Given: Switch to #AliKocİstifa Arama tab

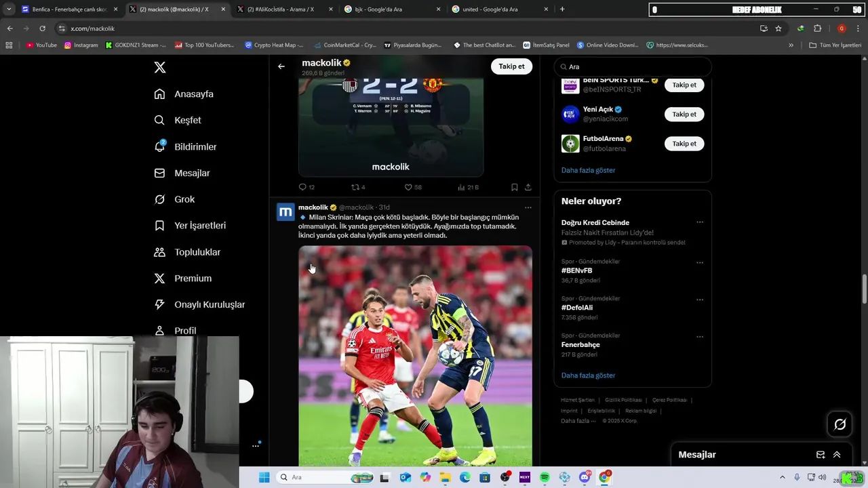Looking at the screenshot, I should tap(285, 9).
